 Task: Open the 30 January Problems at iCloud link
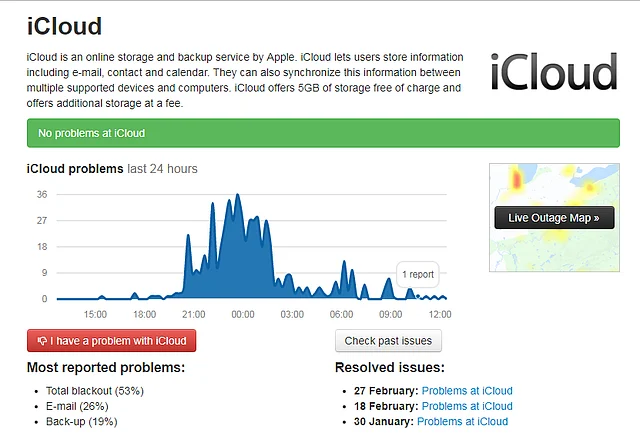click(462, 422)
